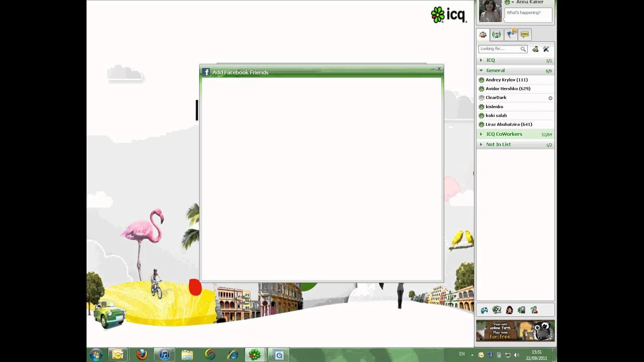Open ICQ settings wrench icon

[x=546, y=49]
